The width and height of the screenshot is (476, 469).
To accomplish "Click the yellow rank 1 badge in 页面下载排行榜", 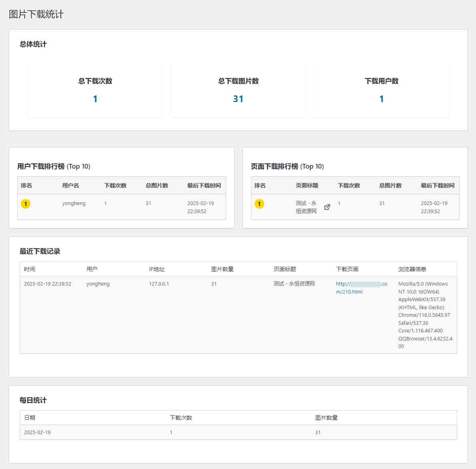I will coord(259,204).
